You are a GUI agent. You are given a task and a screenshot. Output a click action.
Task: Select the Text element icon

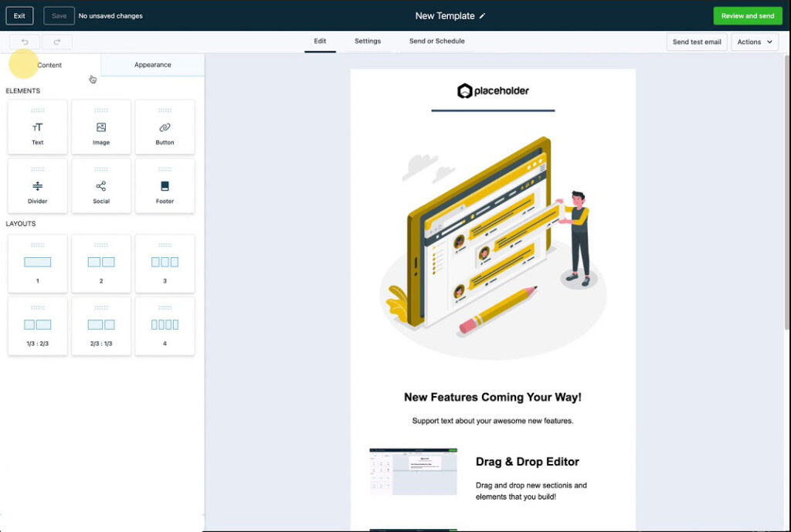[x=37, y=127]
